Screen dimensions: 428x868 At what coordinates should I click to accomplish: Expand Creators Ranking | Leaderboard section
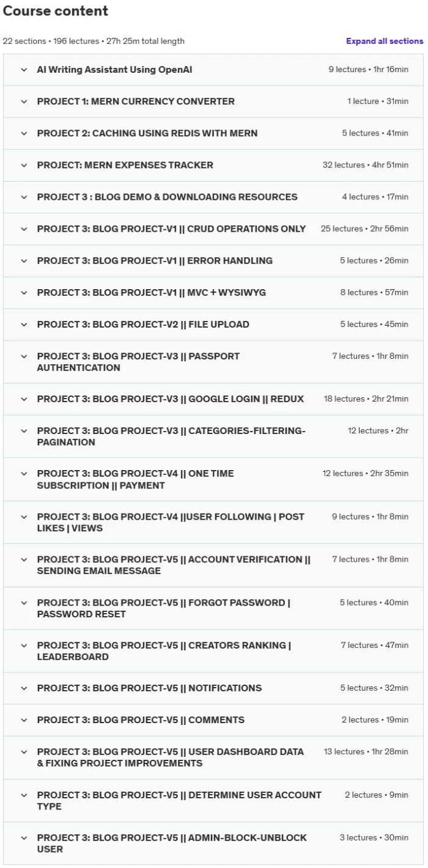point(213,651)
